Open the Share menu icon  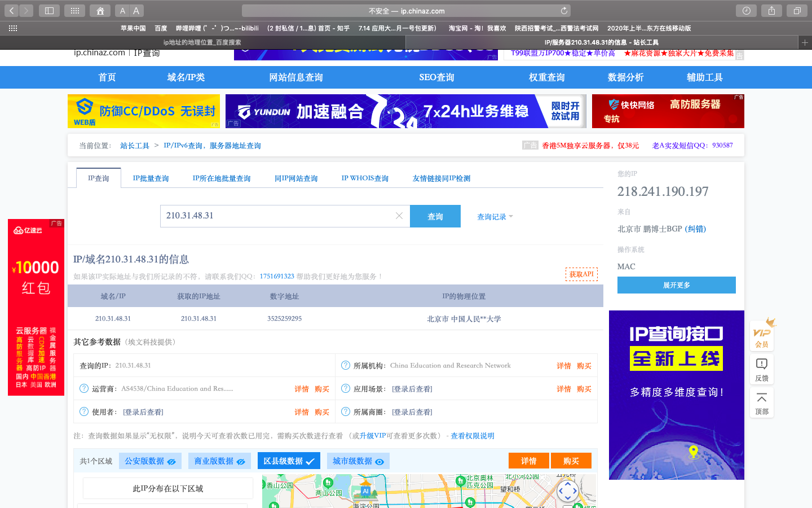point(771,11)
